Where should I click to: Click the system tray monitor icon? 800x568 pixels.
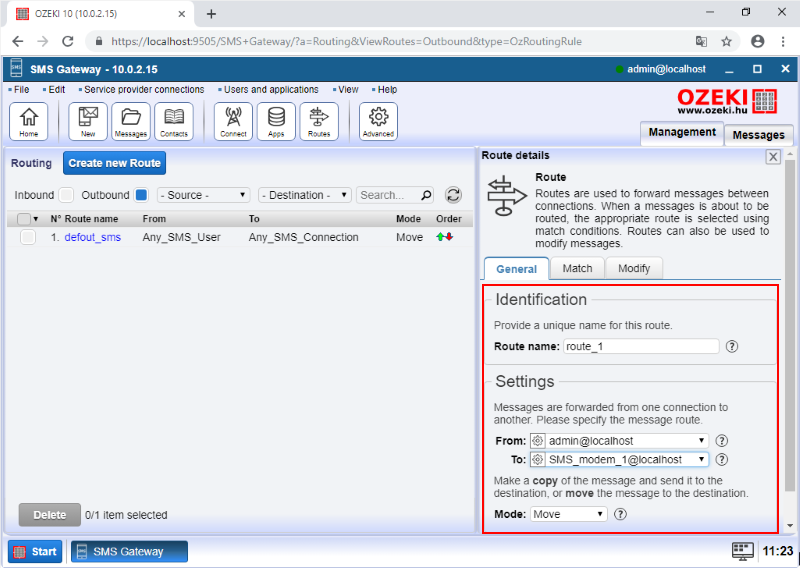click(x=742, y=551)
